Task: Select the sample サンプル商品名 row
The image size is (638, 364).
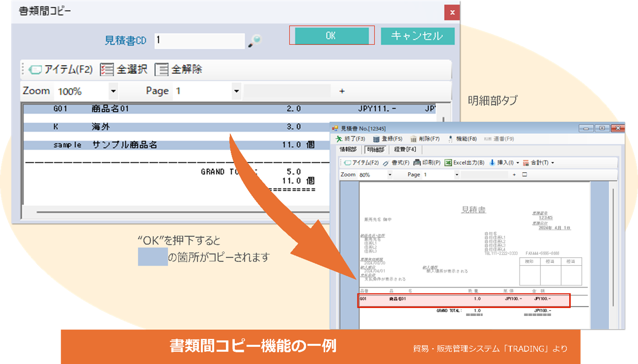Action: (177, 145)
